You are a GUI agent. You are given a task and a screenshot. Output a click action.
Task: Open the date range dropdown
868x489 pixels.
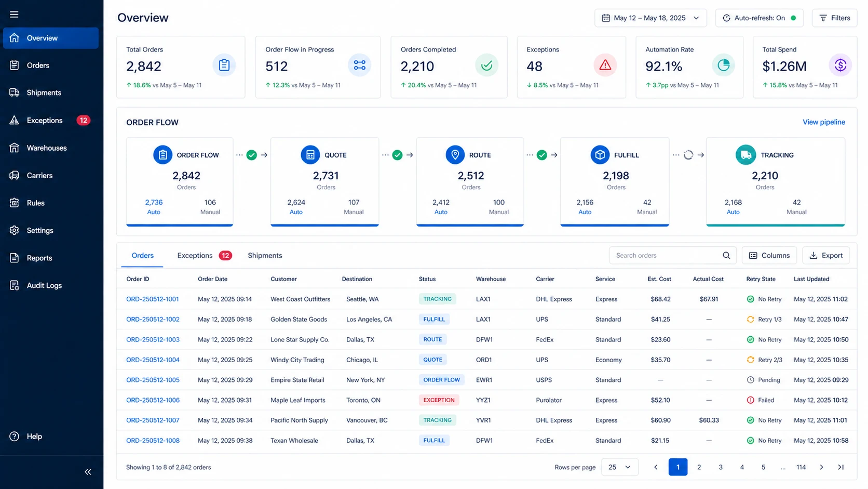[x=650, y=18]
